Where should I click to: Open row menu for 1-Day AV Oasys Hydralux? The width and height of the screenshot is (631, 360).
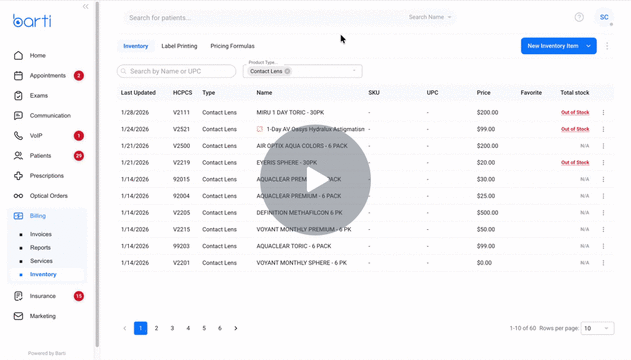coord(603,129)
